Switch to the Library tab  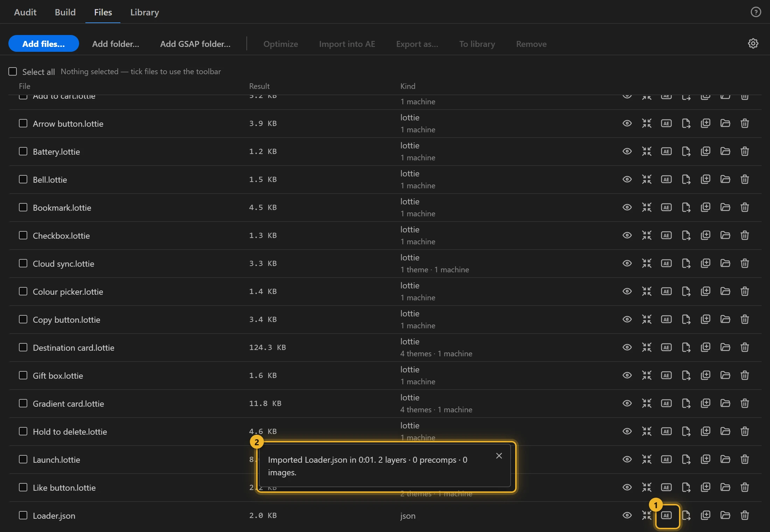145,12
